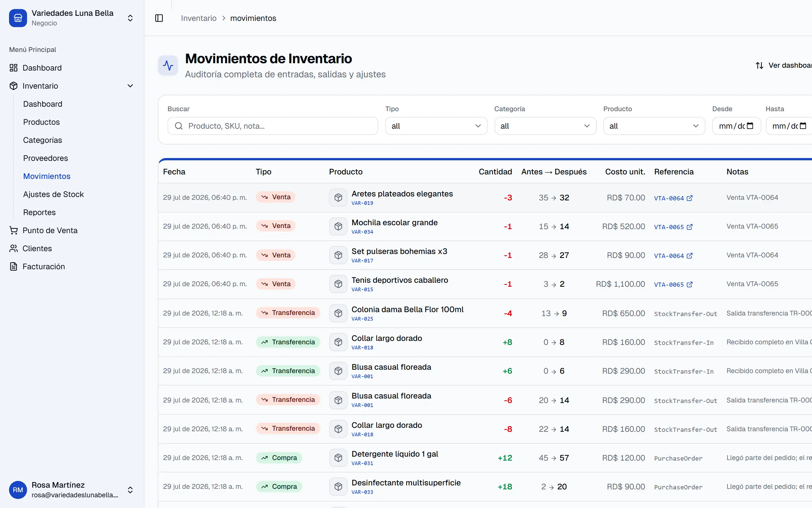Click the Venta badge on Tenis deportivos row

pyautogui.click(x=275, y=284)
